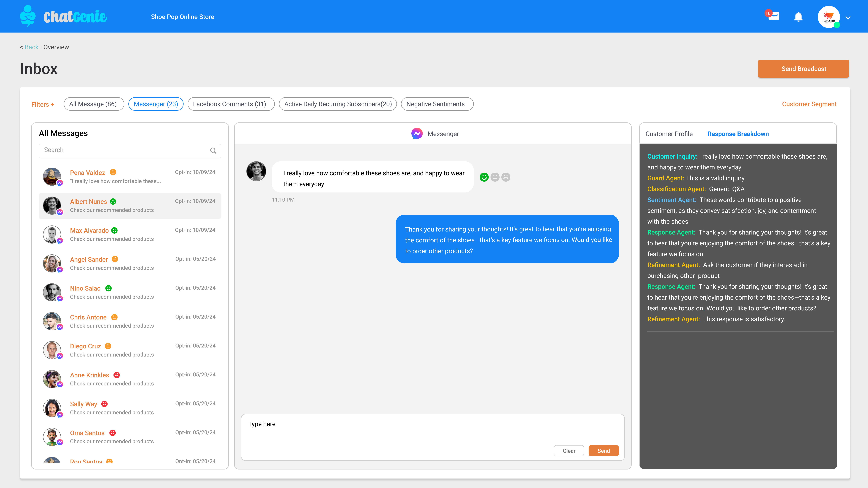Mark message sentiment as sad
868x488 pixels.
(x=506, y=177)
